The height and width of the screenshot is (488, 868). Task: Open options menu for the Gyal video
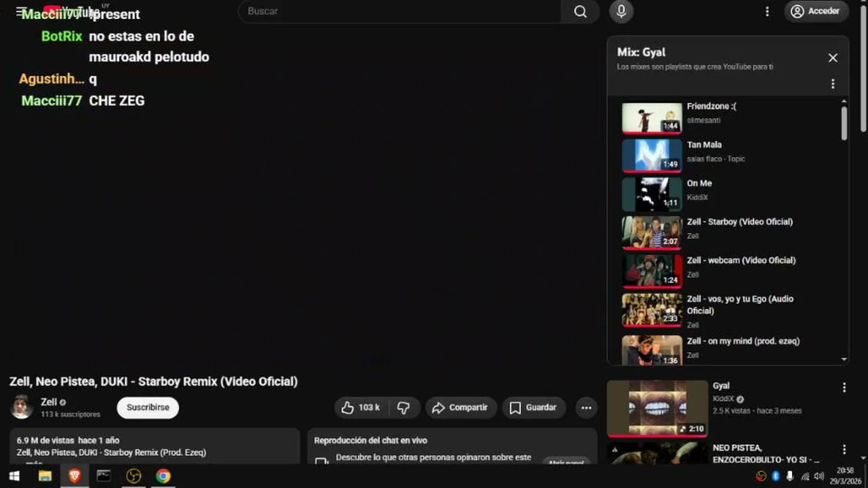(x=844, y=388)
